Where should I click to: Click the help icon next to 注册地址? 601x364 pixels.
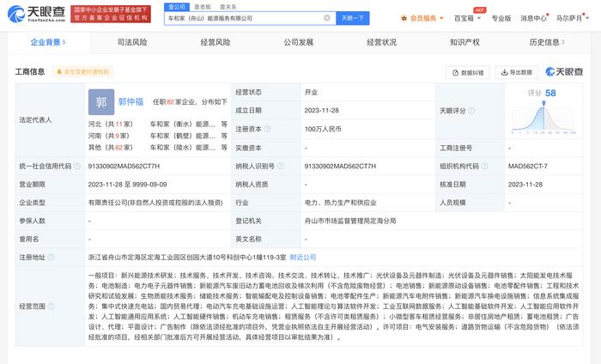[51, 257]
